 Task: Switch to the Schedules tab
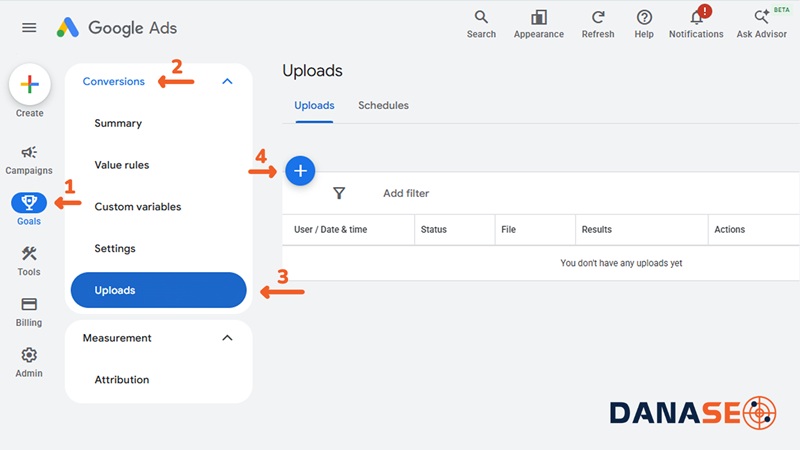coord(383,106)
